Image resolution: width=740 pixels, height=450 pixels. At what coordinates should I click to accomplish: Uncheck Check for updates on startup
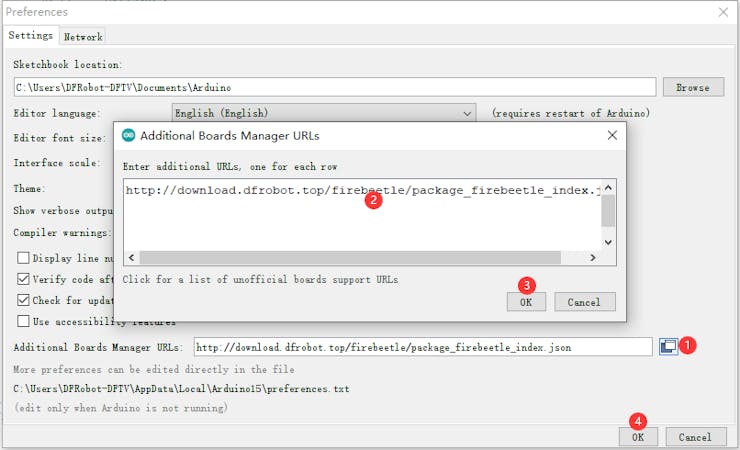[23, 300]
